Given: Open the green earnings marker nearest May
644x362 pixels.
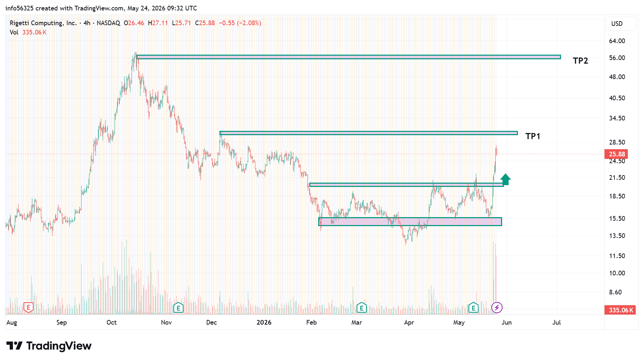Looking at the screenshot, I should [x=473, y=307].
